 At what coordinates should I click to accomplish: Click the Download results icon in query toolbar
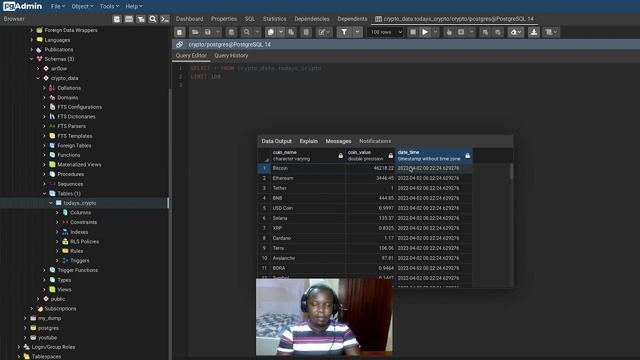[x=533, y=32]
